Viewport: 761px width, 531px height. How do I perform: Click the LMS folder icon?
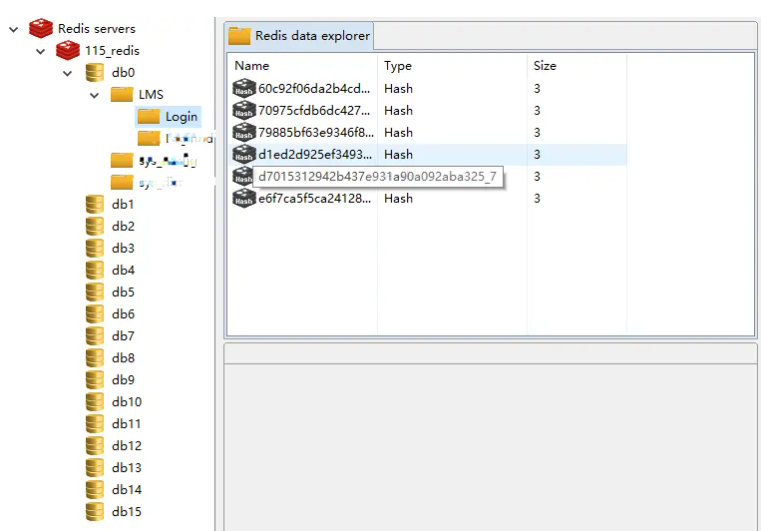[121, 95]
